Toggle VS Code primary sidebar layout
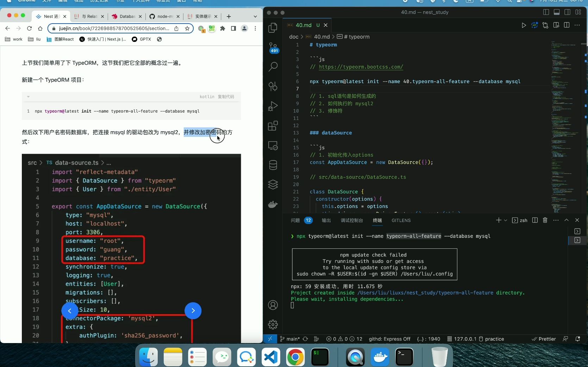Screen dimensions: 588x367 [x=546, y=12]
